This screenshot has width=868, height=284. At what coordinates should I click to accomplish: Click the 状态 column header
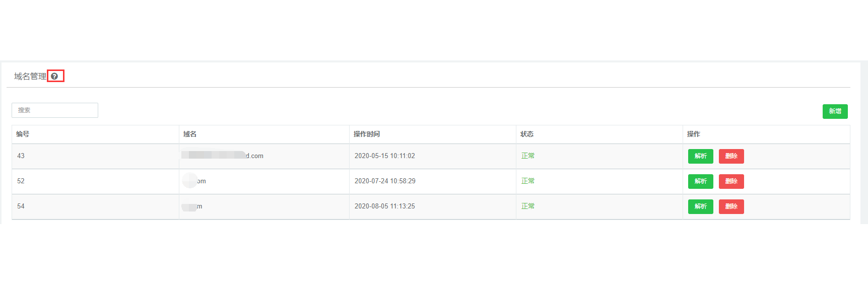tap(527, 134)
